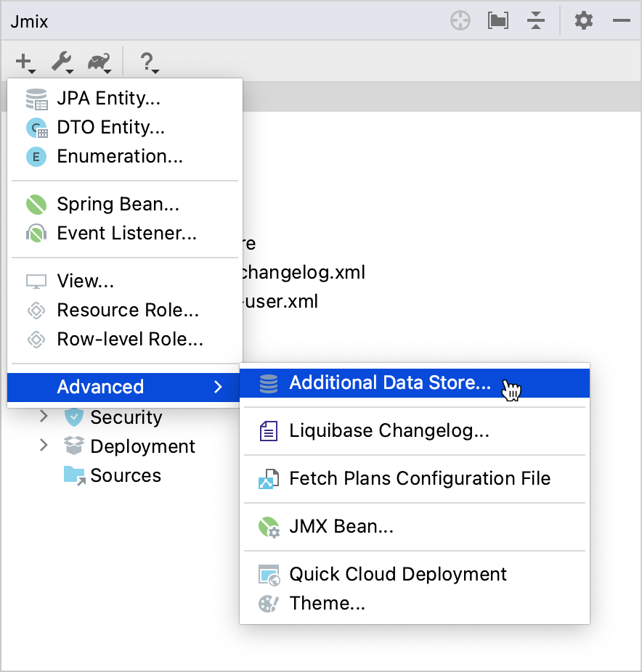The image size is (642, 672).
Task: Click the Row-level Role diamond icon
Action: click(x=36, y=340)
